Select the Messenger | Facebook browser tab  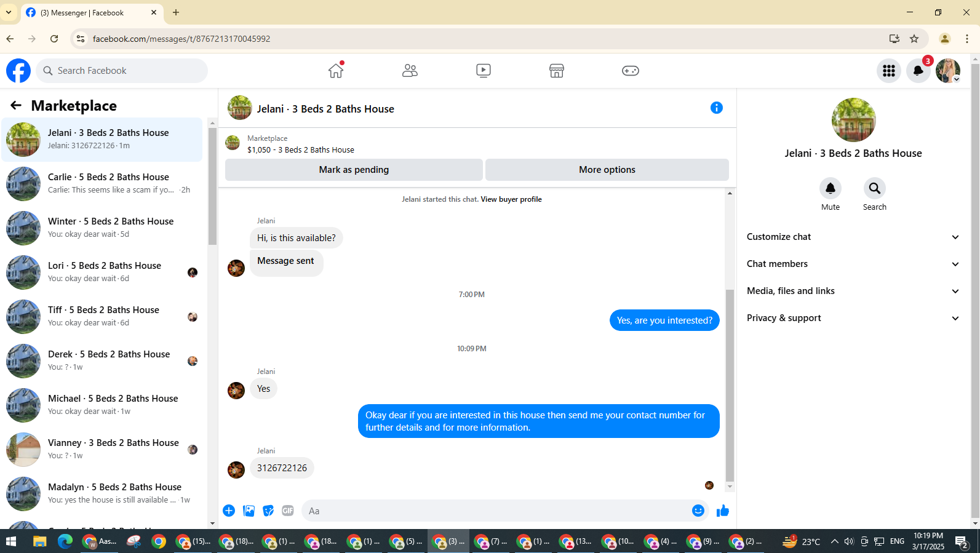point(91,12)
